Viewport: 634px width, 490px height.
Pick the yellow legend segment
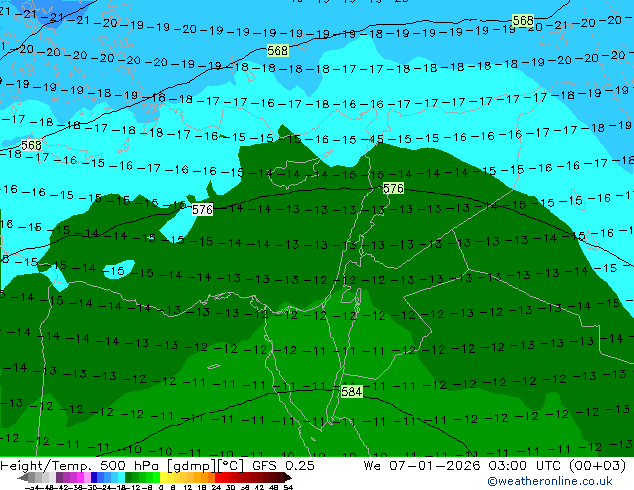pos(163,477)
